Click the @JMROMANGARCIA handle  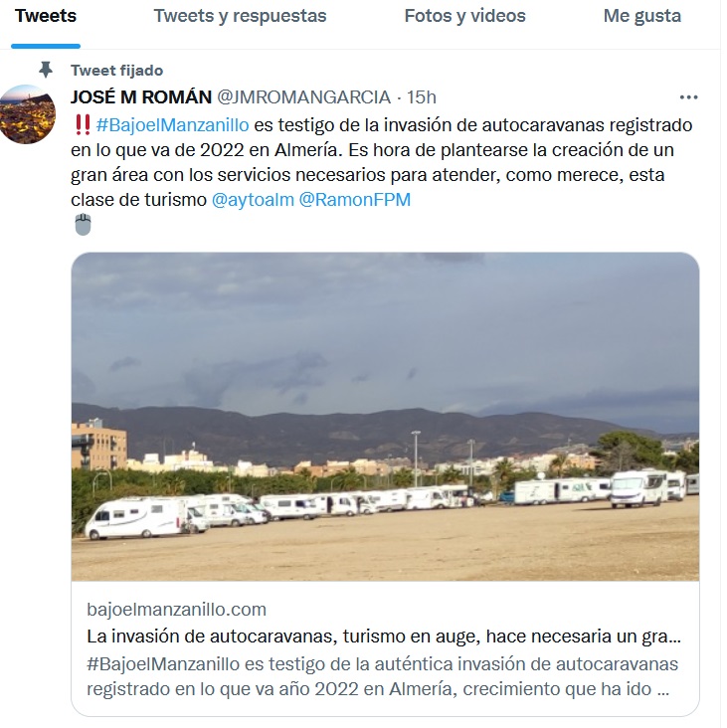tap(303, 97)
